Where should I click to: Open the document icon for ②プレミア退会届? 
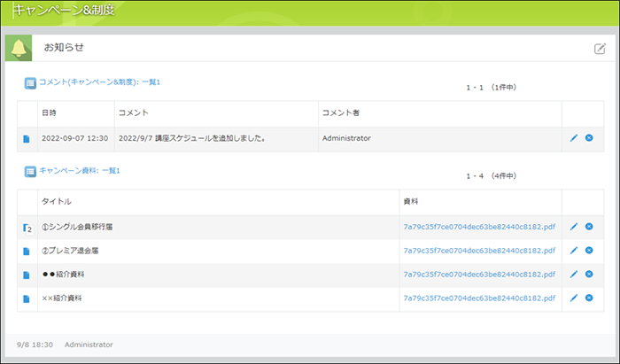[x=27, y=252]
